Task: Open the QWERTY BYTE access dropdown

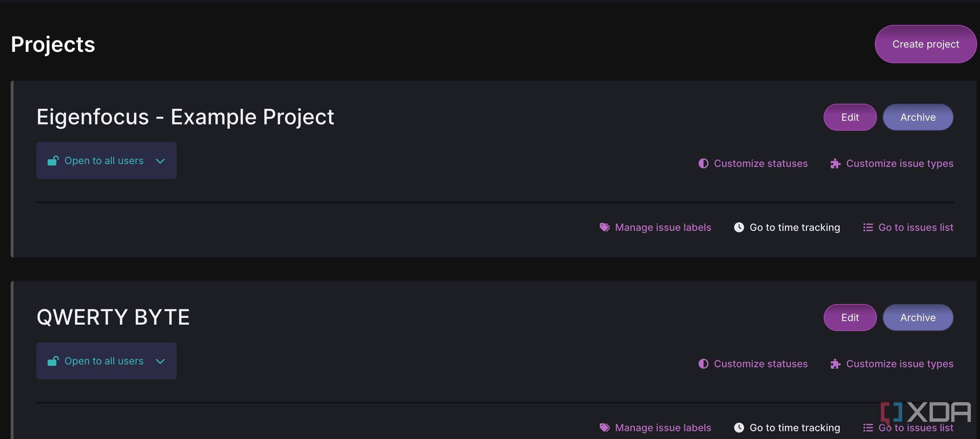Action: point(106,361)
